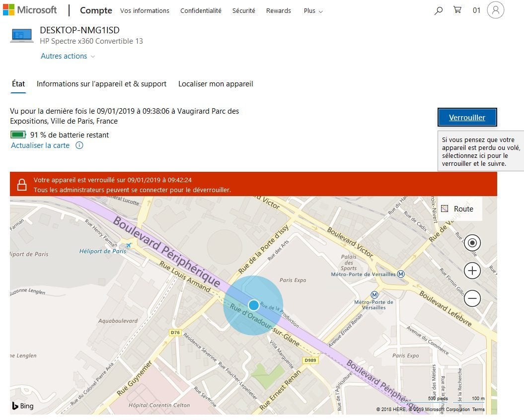Click DESKTOP-NMG1ISD device name

point(79,30)
